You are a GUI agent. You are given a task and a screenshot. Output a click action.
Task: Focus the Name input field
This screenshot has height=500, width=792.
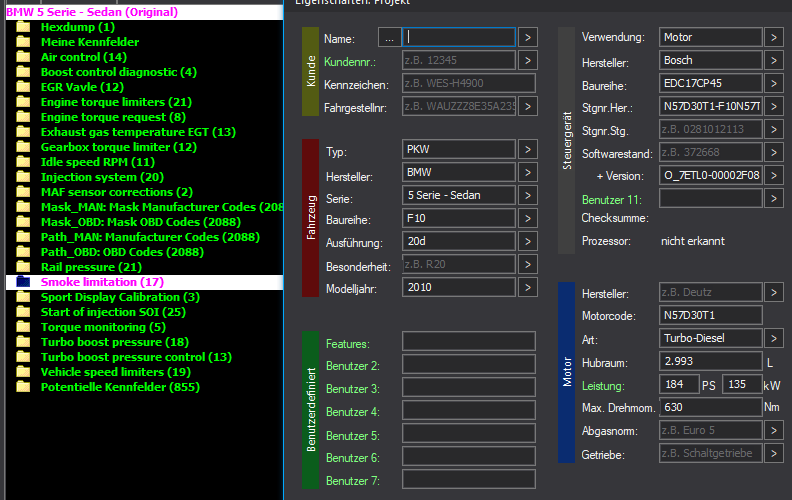[x=459, y=37]
